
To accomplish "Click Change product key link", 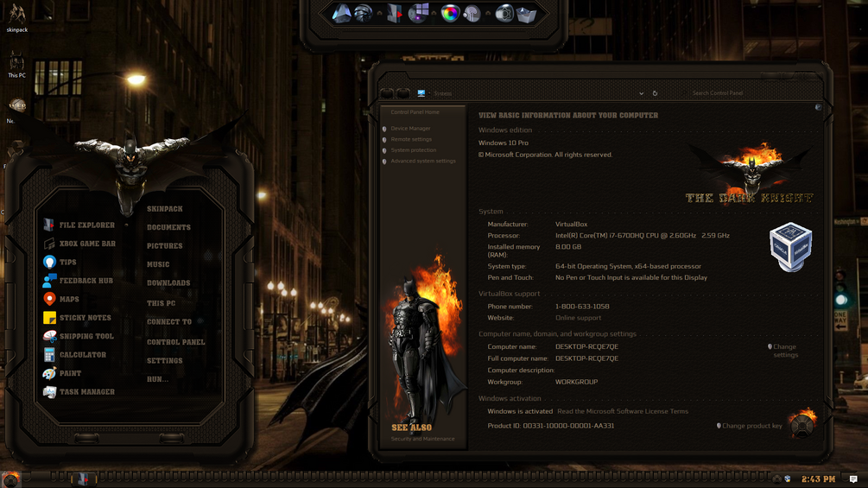I will (x=751, y=426).
